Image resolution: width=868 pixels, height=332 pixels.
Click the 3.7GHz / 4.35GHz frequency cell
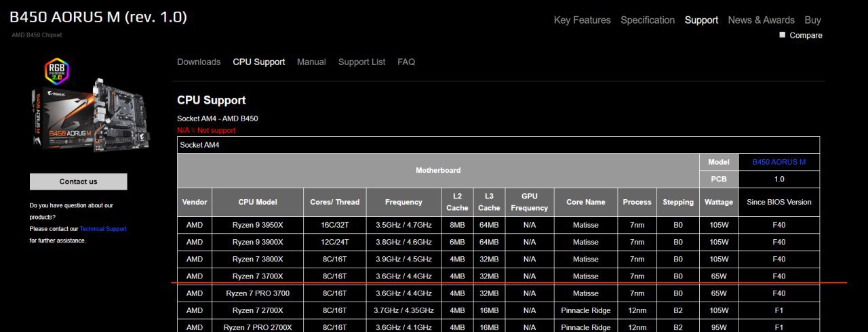(403, 310)
